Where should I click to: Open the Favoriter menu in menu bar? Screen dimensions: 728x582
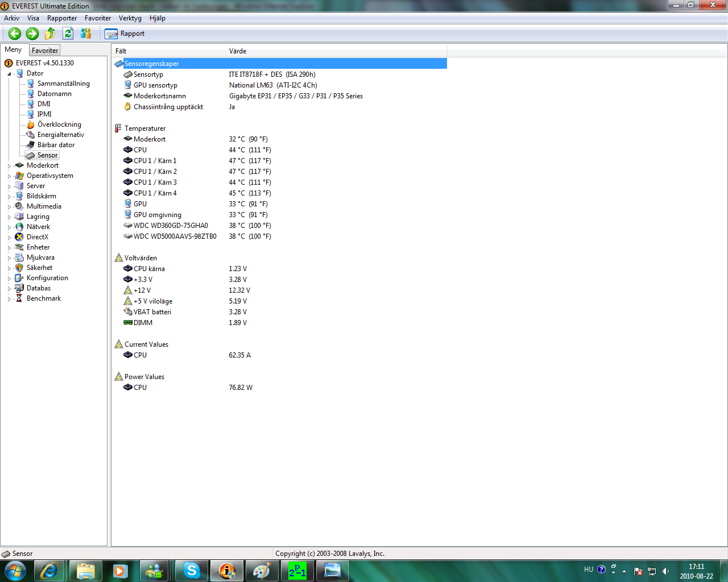point(98,18)
